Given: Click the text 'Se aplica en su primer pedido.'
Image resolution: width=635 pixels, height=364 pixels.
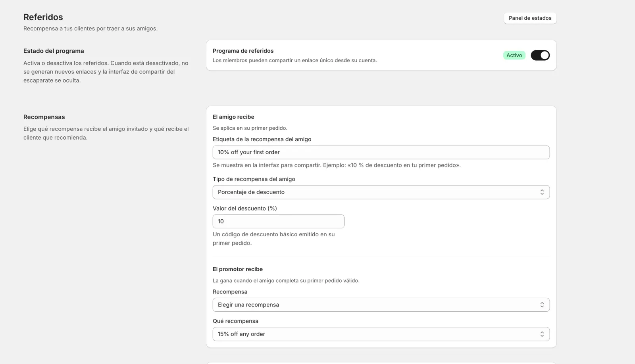Looking at the screenshot, I should pyautogui.click(x=250, y=128).
